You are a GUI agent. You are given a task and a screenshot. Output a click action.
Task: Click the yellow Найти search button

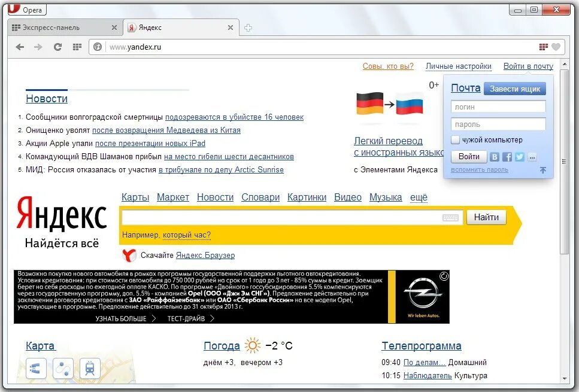[486, 217]
